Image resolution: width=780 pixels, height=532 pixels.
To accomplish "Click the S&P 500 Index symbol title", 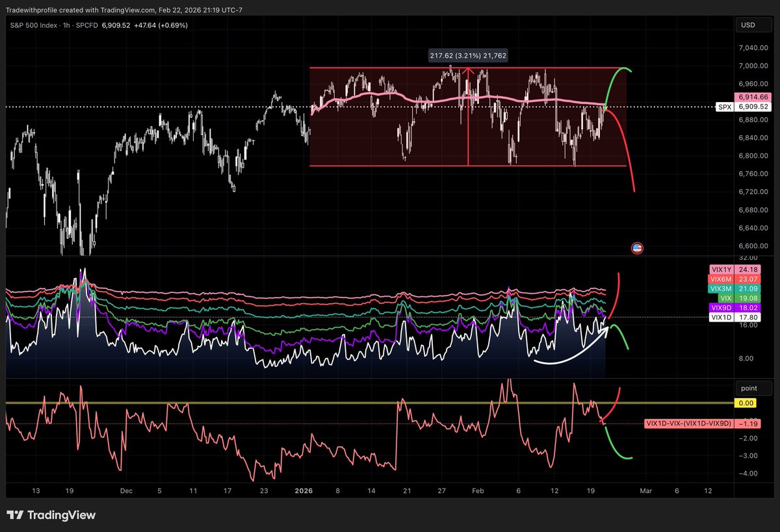I will (34, 25).
